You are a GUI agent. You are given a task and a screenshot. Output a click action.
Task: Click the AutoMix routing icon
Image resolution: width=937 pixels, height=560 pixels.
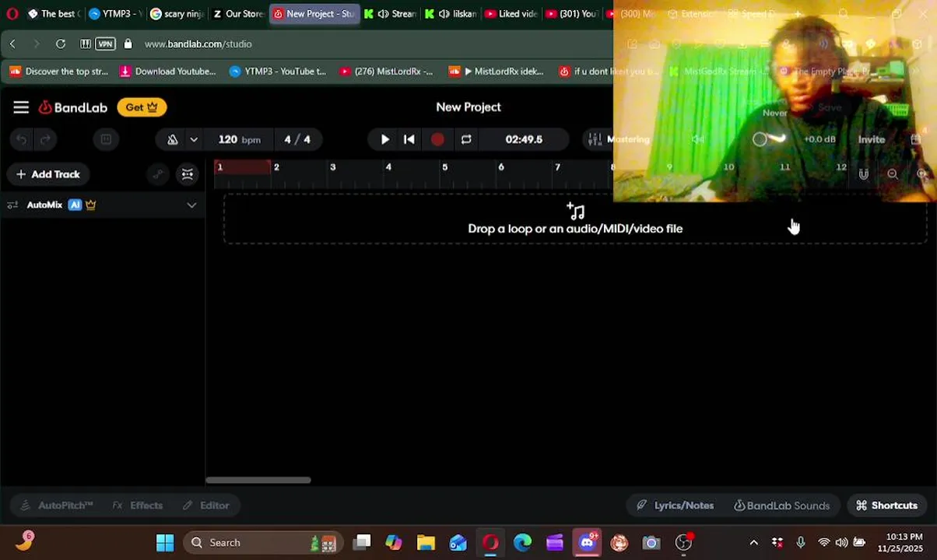tap(12, 205)
